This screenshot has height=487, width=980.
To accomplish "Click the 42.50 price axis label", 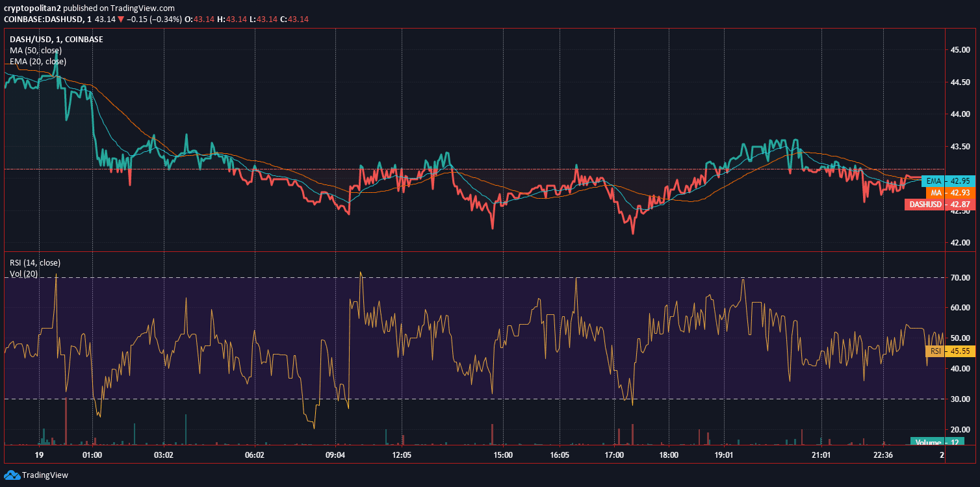I will (961, 211).
